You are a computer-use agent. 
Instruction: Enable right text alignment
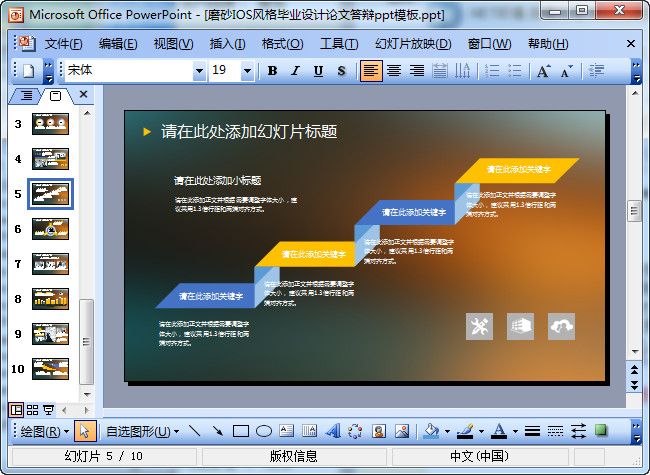pyautogui.click(x=417, y=71)
